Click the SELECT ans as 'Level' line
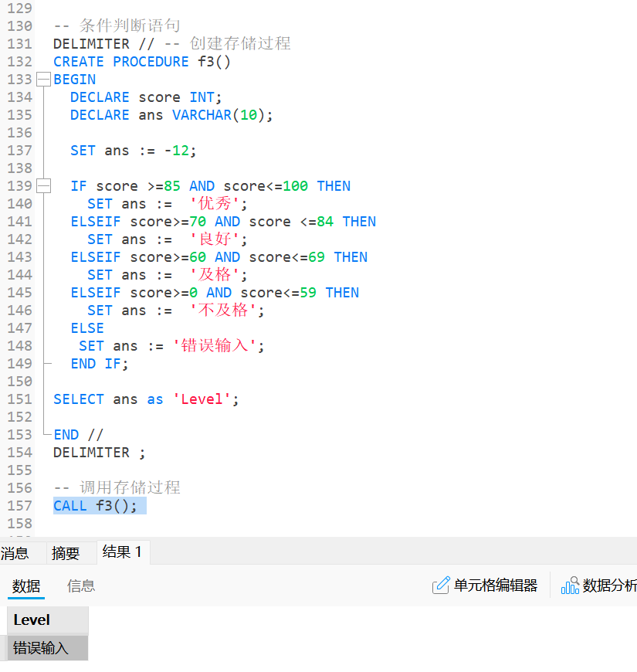 146,399
